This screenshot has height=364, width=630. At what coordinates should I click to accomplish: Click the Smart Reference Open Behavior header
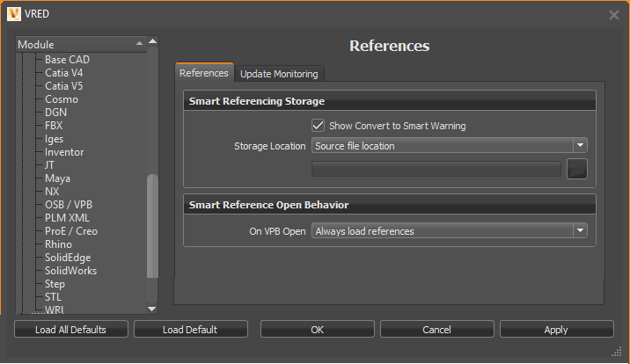389,205
